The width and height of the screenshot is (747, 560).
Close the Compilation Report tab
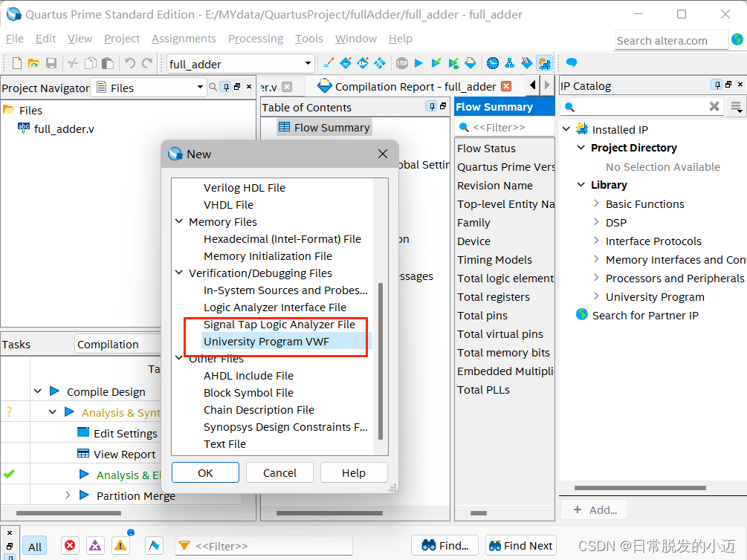[506, 86]
